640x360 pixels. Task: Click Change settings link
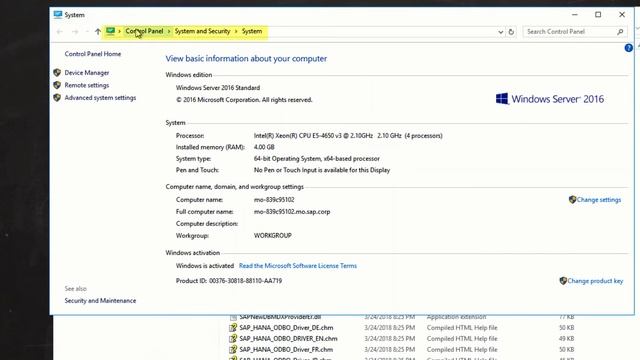(599, 200)
